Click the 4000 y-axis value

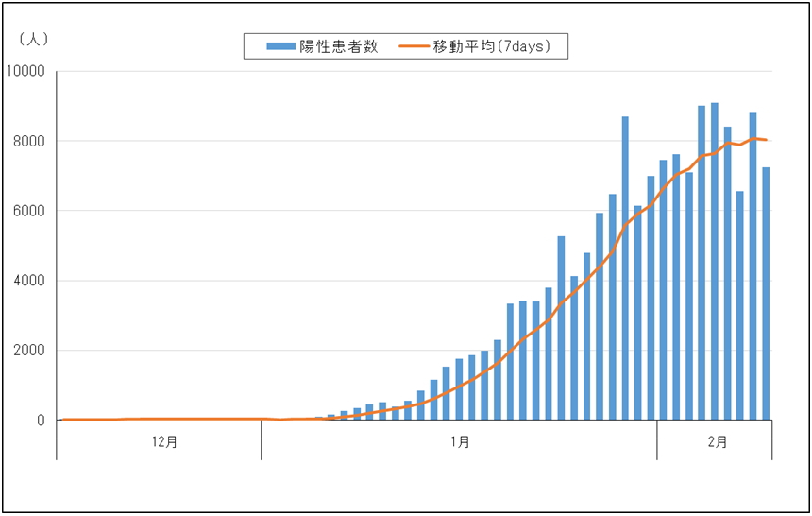[x=29, y=281]
